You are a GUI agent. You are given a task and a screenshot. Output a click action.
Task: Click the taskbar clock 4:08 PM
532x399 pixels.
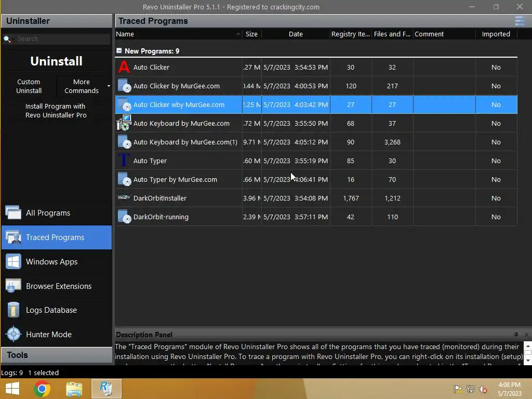click(x=509, y=385)
